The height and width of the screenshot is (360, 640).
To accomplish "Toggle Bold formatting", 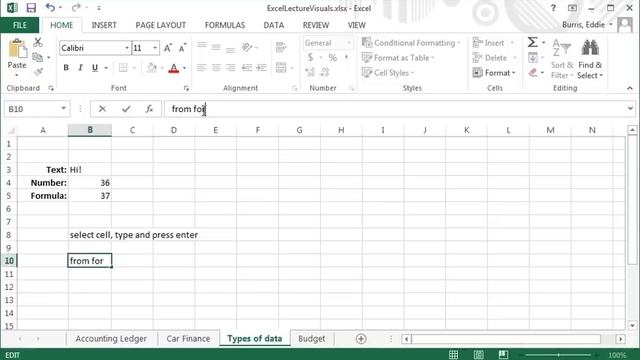I will point(66,68).
